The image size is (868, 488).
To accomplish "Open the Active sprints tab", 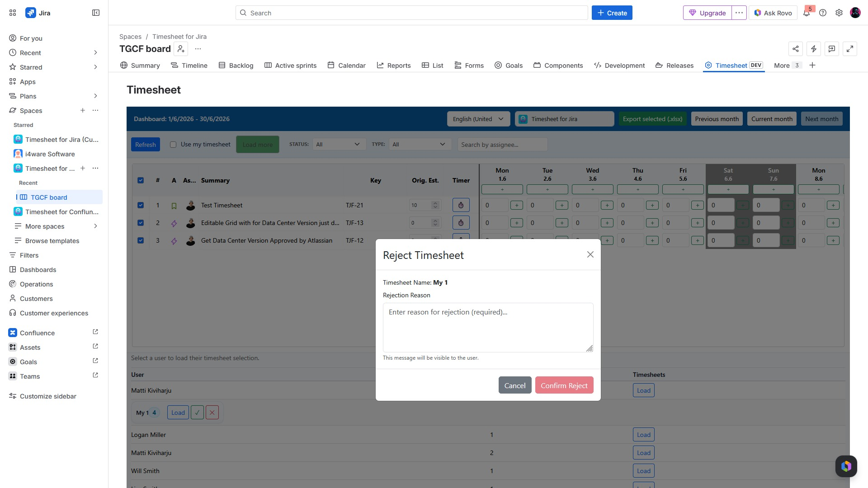I will click(290, 66).
